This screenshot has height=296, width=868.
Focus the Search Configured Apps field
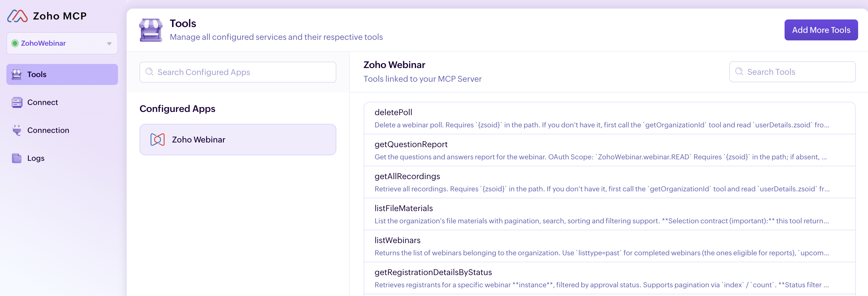click(237, 72)
